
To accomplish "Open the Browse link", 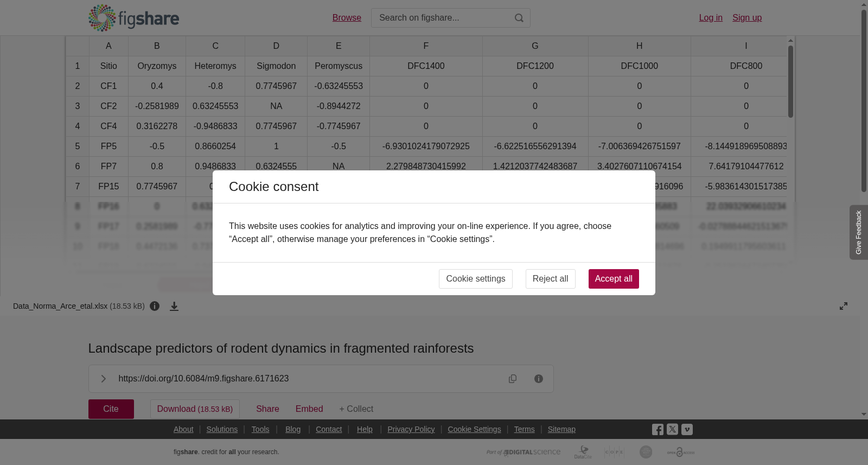I will (347, 18).
